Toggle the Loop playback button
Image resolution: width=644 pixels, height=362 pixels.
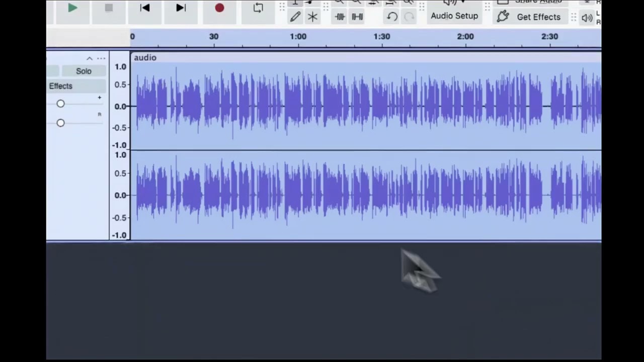(x=258, y=9)
